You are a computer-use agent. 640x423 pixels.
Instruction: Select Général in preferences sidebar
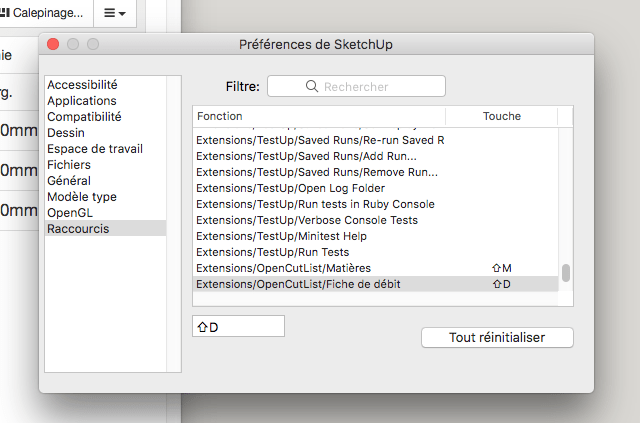pyautogui.click(x=105, y=180)
